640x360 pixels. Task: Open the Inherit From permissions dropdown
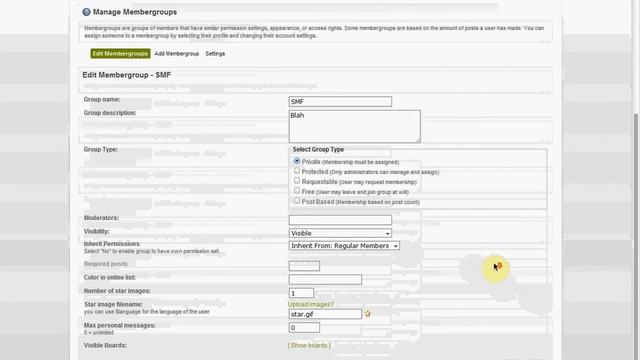(344, 246)
